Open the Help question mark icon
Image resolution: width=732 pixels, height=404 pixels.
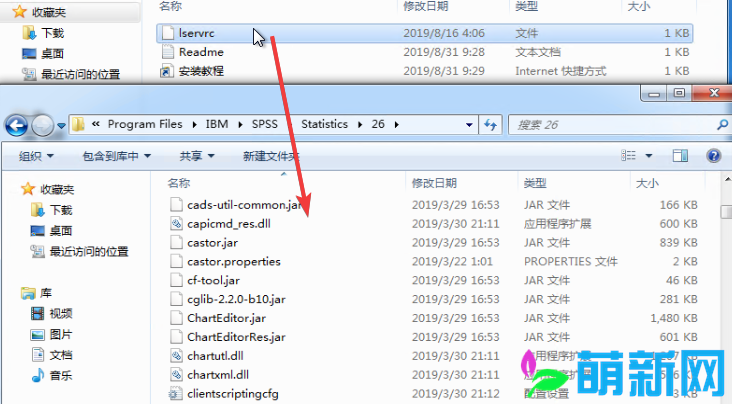coord(713,156)
